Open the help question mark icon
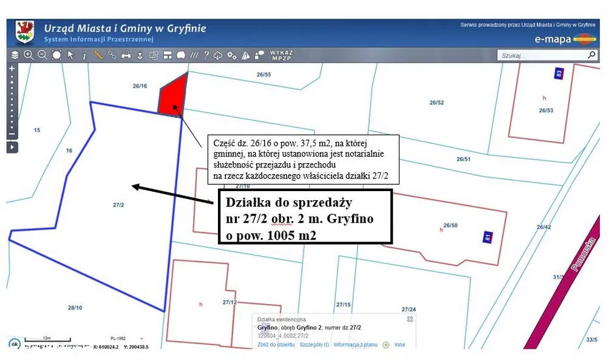 click(206, 55)
